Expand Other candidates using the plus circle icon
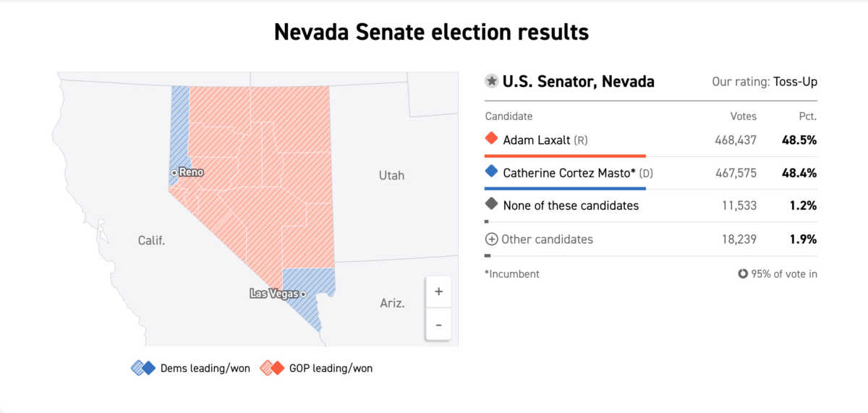 [492, 239]
